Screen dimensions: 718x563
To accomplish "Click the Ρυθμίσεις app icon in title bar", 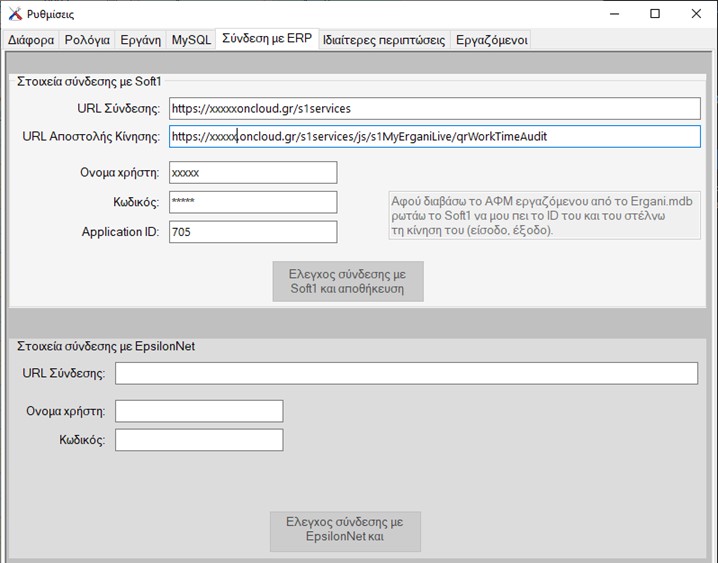I will coord(13,14).
